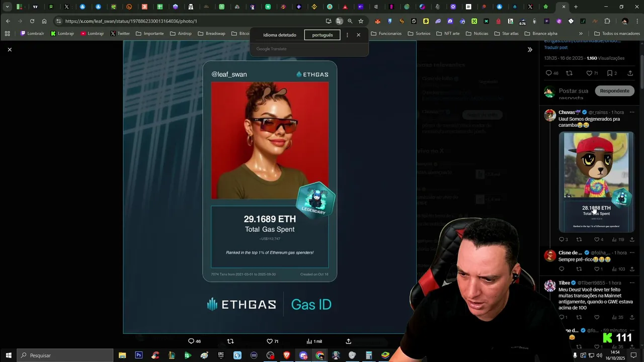Open a new browser tab
644x362 pixels.
point(576,7)
